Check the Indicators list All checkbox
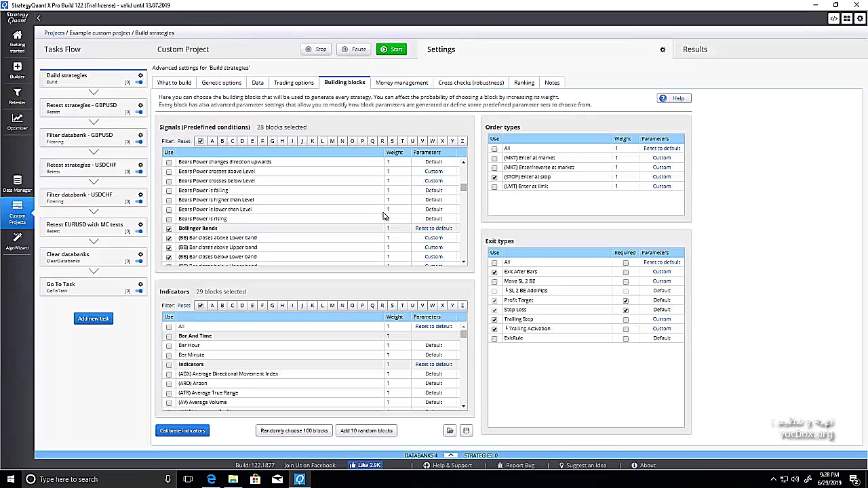Image resolution: width=868 pixels, height=488 pixels. pos(169,327)
